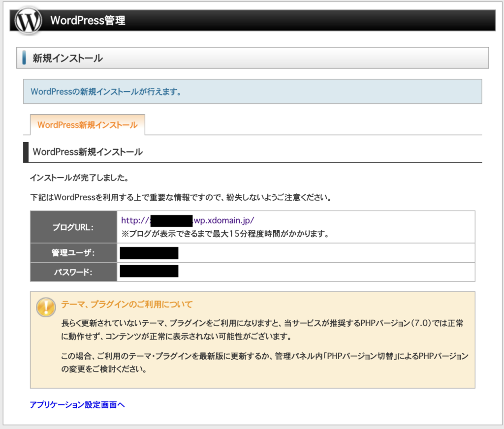Click the 新規インストール section header
Image resolution: width=504 pixels, height=429 pixels.
pos(67,58)
